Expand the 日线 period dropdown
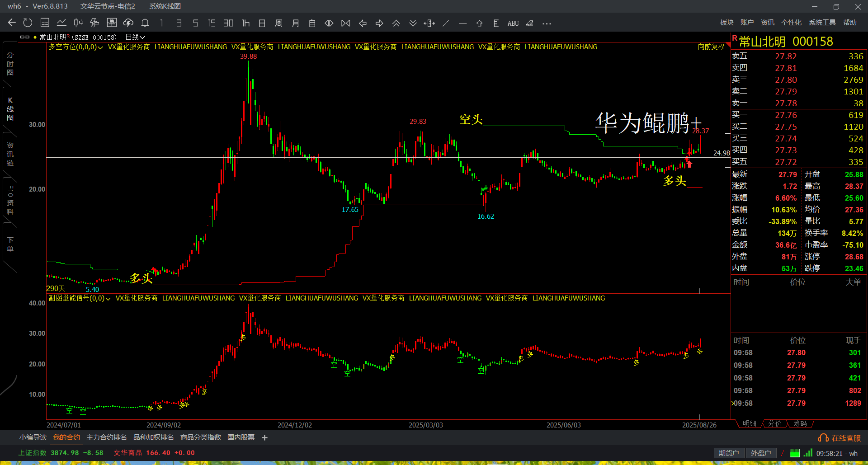 (135, 37)
